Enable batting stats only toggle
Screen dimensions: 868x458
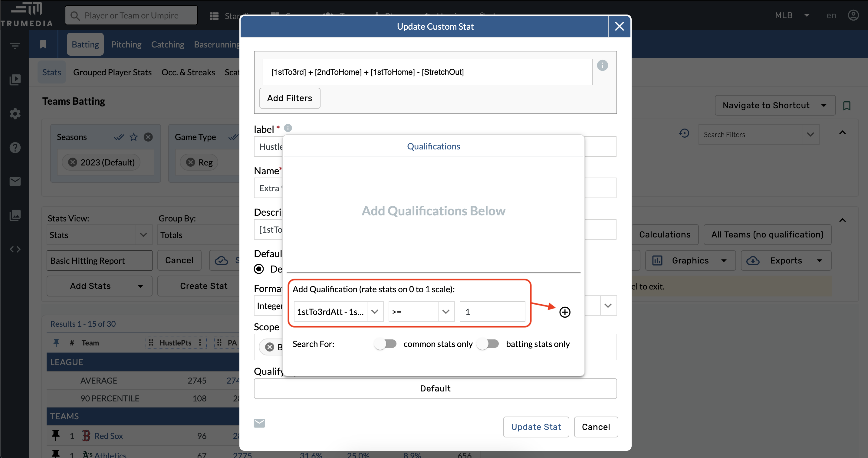tap(488, 344)
